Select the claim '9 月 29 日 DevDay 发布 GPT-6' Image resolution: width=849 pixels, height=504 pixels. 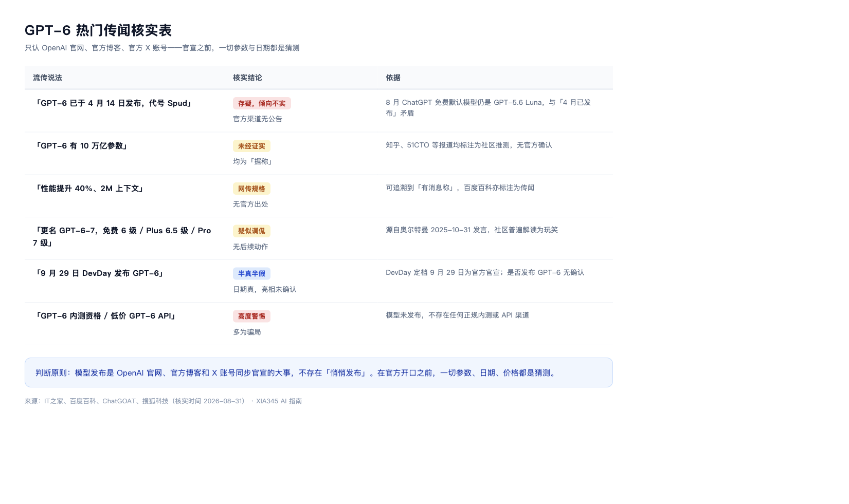coord(99,273)
